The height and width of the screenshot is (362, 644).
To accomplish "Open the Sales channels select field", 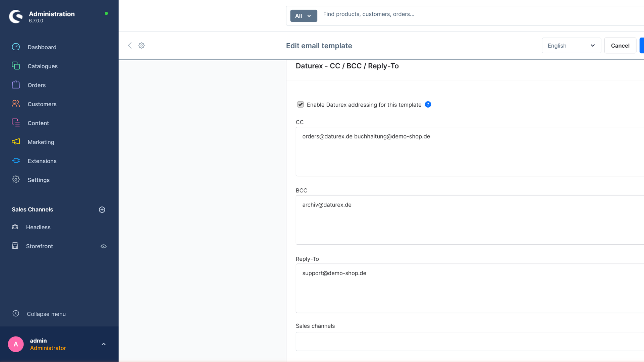I will coord(470,342).
